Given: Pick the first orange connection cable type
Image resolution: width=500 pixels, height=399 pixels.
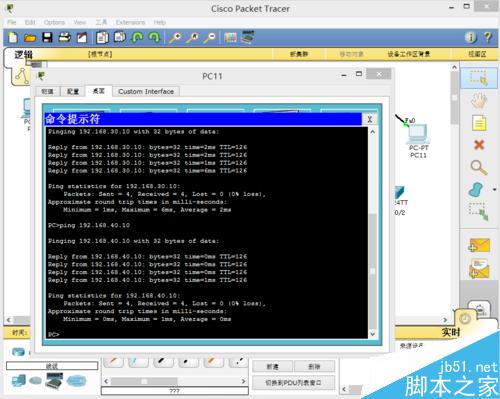Looking at the screenshot, I should point(113,362).
